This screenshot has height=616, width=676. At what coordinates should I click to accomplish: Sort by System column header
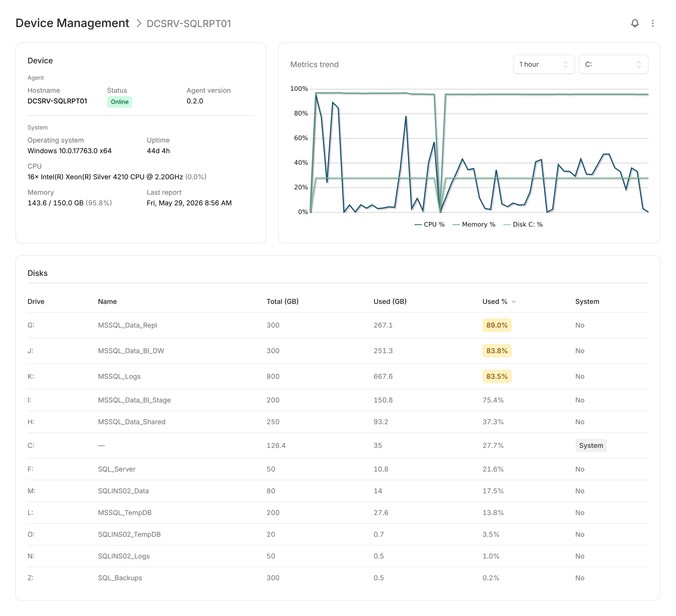pos(587,302)
